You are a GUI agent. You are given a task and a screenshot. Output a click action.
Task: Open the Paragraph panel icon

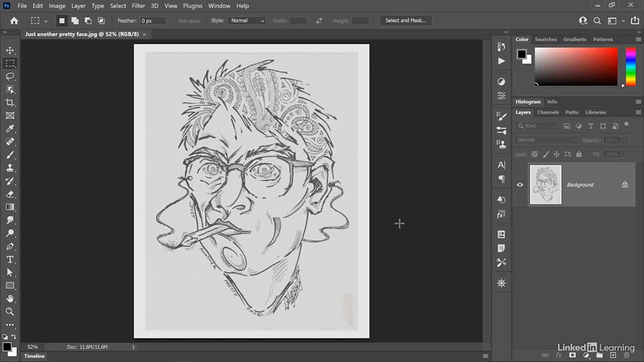[501, 179]
